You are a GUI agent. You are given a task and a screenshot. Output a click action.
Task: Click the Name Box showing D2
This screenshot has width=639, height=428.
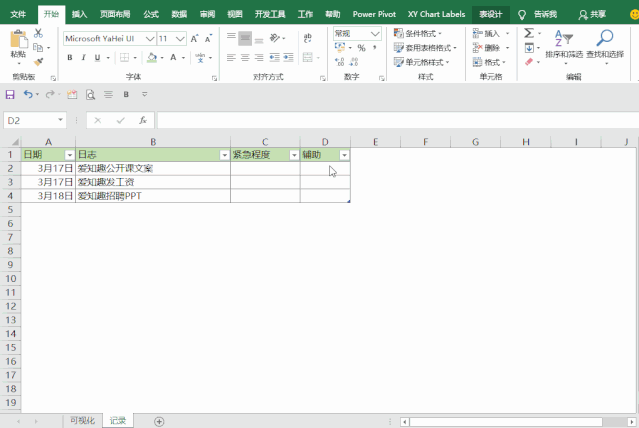35,120
